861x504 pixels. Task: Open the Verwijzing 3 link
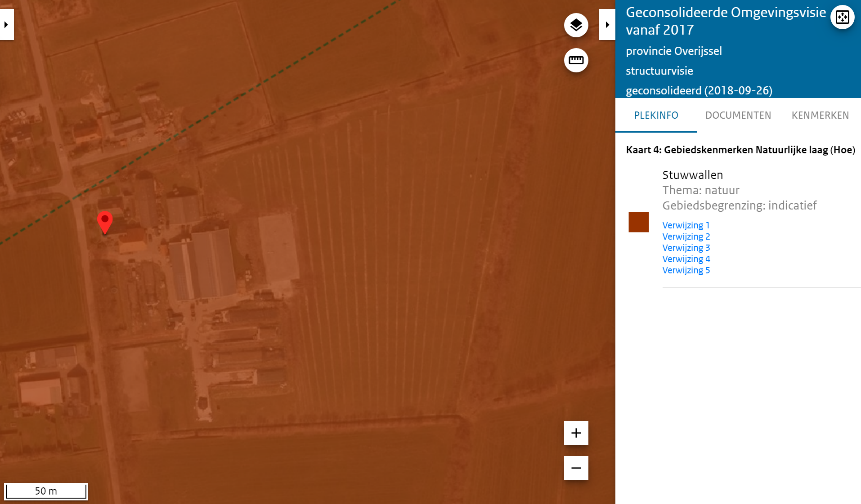686,248
